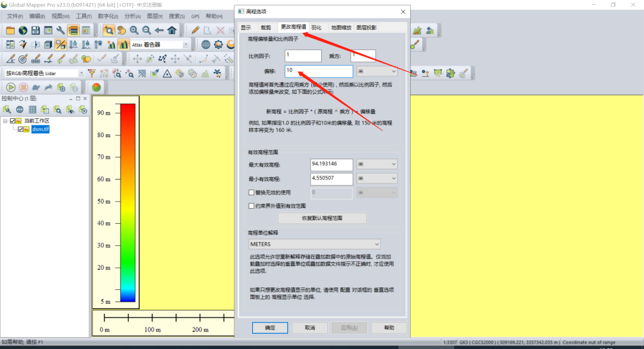
Task: Toggle the 当前工作区 checkbox
Action: pyautogui.click(x=13, y=121)
